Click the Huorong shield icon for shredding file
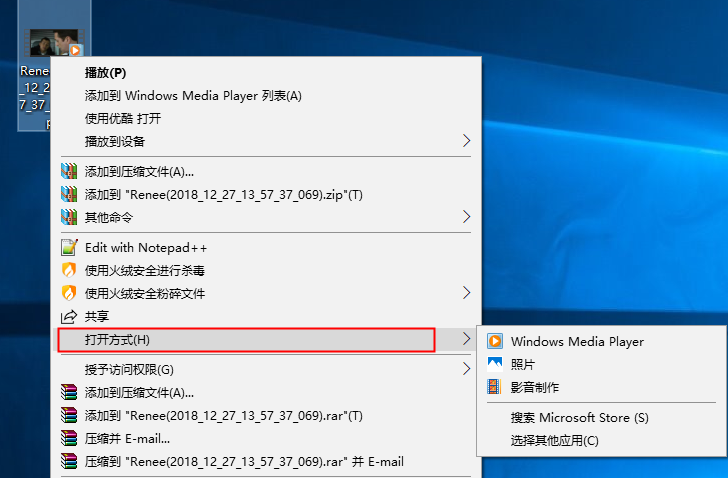 pyautogui.click(x=69, y=293)
